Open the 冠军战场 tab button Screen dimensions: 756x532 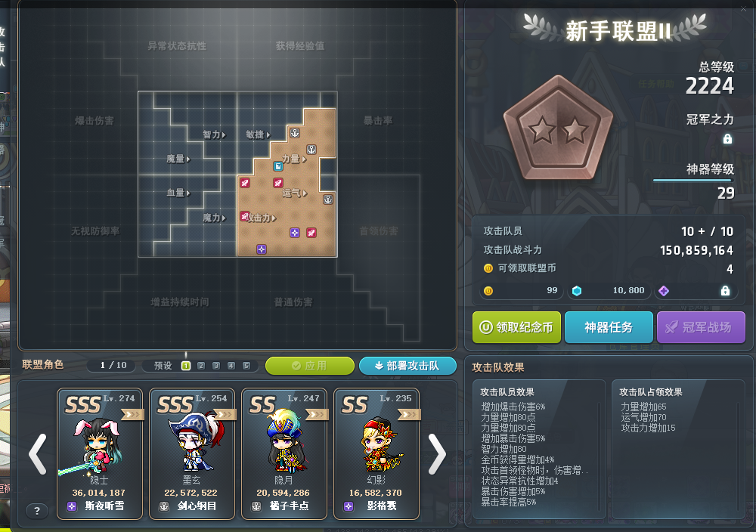[701, 327]
